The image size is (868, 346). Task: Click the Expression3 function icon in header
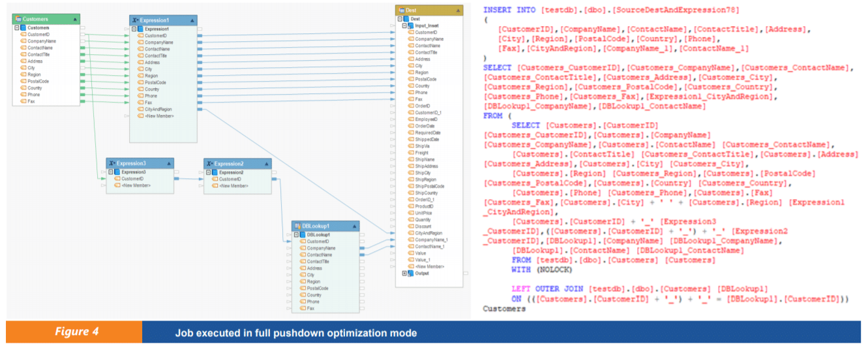tap(112, 163)
